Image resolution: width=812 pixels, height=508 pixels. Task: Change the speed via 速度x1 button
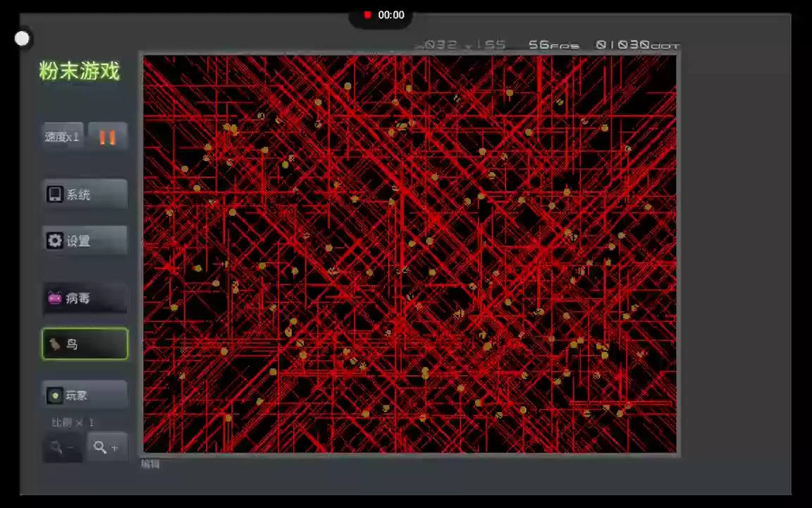pyautogui.click(x=63, y=137)
